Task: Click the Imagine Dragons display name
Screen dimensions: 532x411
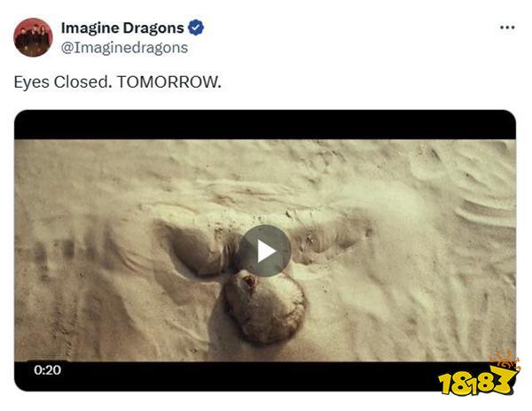Action: pyautogui.click(x=122, y=27)
